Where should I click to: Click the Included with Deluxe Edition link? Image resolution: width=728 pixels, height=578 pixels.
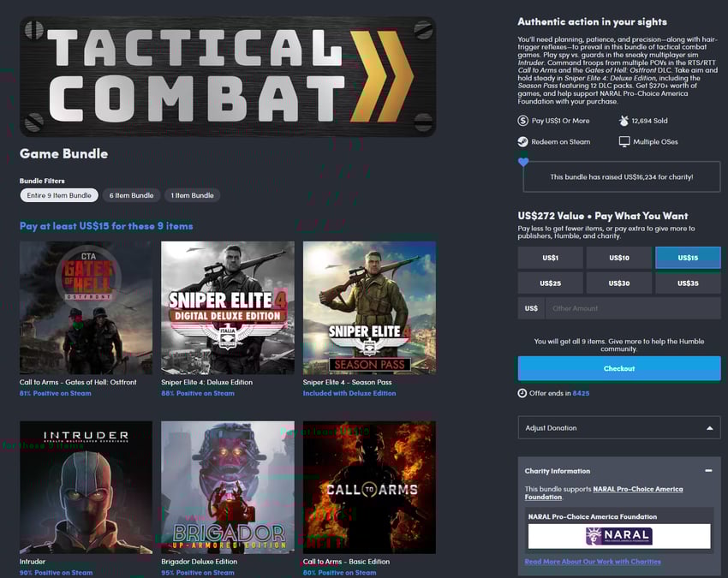(x=349, y=393)
